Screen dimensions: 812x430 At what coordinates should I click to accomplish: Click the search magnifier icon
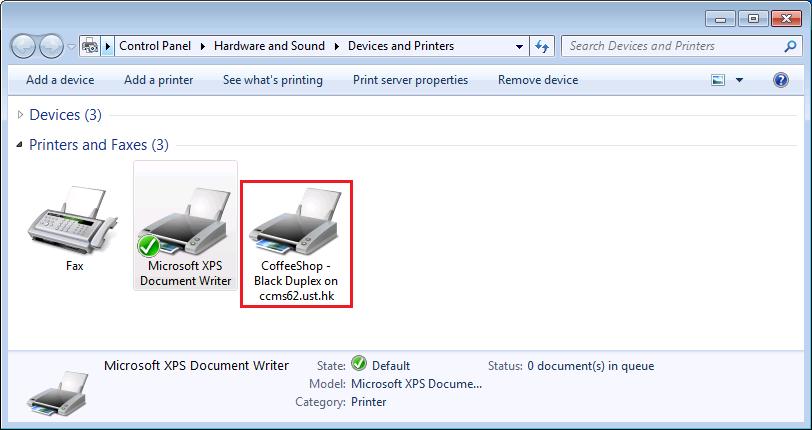click(x=790, y=46)
